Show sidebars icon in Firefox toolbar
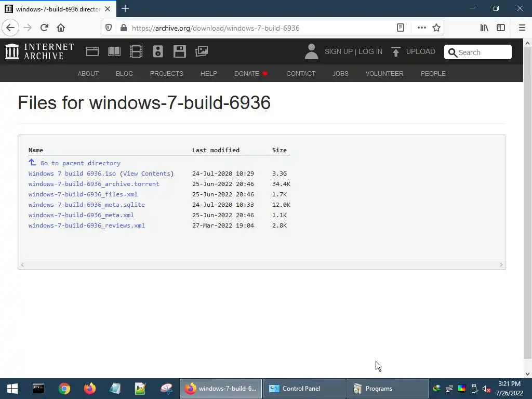The image size is (532, 399). pyautogui.click(x=501, y=28)
